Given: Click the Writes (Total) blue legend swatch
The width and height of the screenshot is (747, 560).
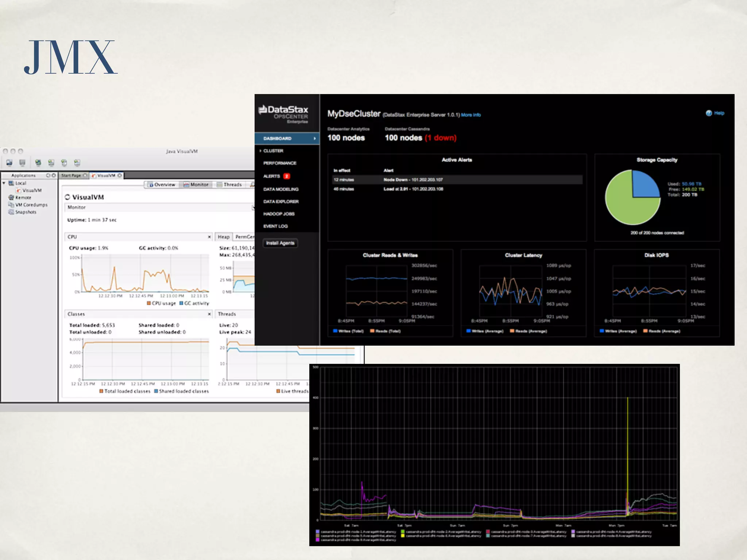Looking at the screenshot, I should tap(335, 331).
